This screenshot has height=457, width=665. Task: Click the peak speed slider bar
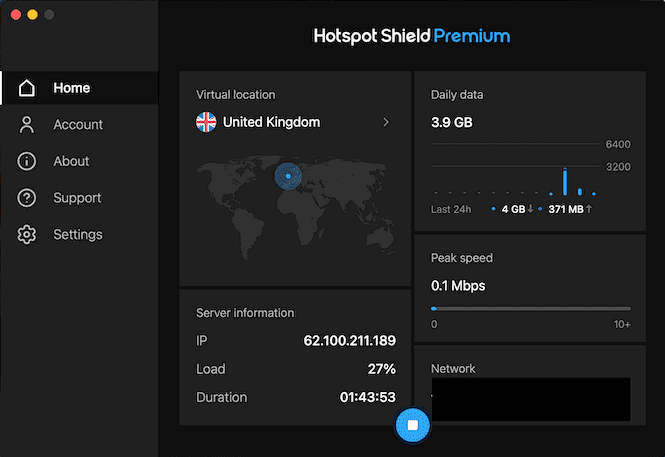pyautogui.click(x=531, y=309)
